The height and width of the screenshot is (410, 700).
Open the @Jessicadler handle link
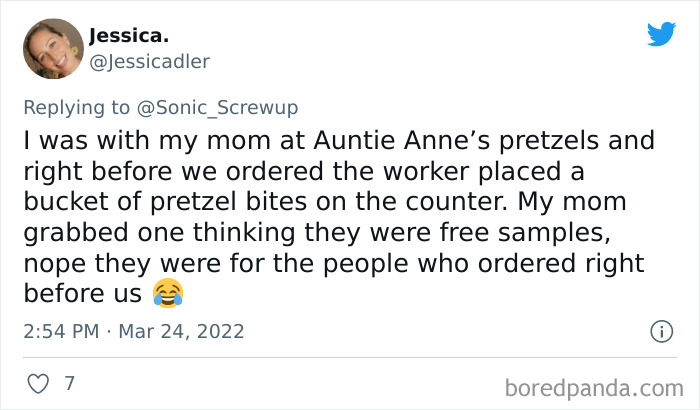pyautogui.click(x=150, y=62)
